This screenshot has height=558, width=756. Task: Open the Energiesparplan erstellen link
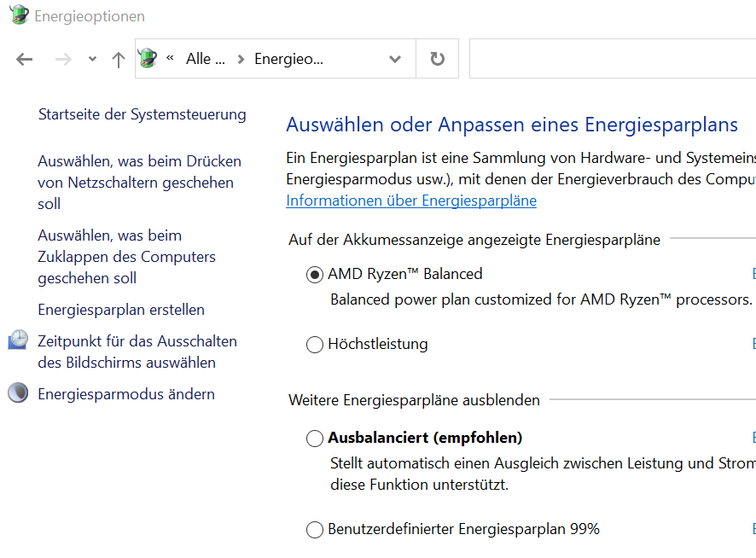[x=121, y=310]
